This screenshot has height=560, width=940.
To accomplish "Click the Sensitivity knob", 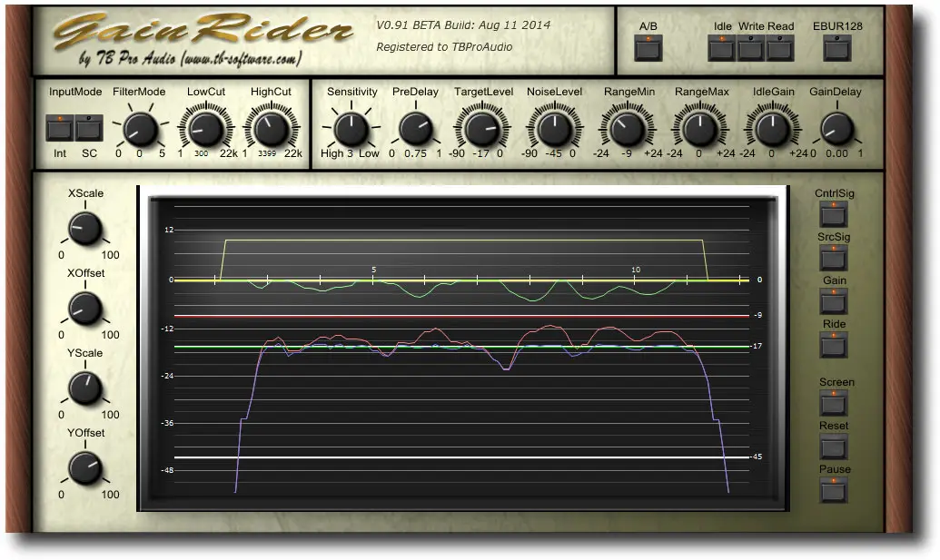I will [x=351, y=129].
